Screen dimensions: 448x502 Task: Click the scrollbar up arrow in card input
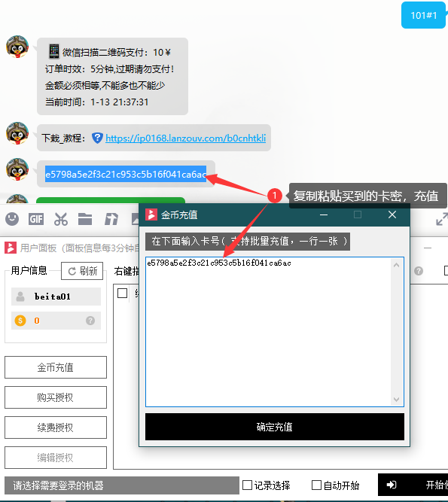point(397,265)
